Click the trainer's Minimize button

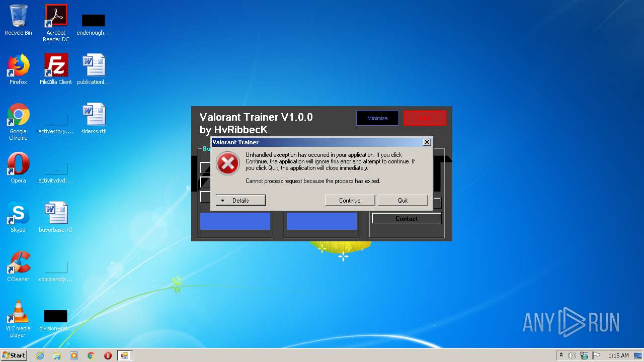(377, 118)
